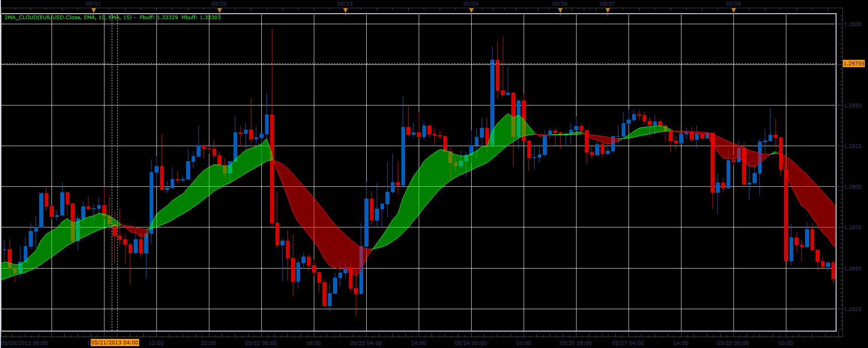
Task: Select the 05/23 04:00 time label
Action: tap(366, 343)
